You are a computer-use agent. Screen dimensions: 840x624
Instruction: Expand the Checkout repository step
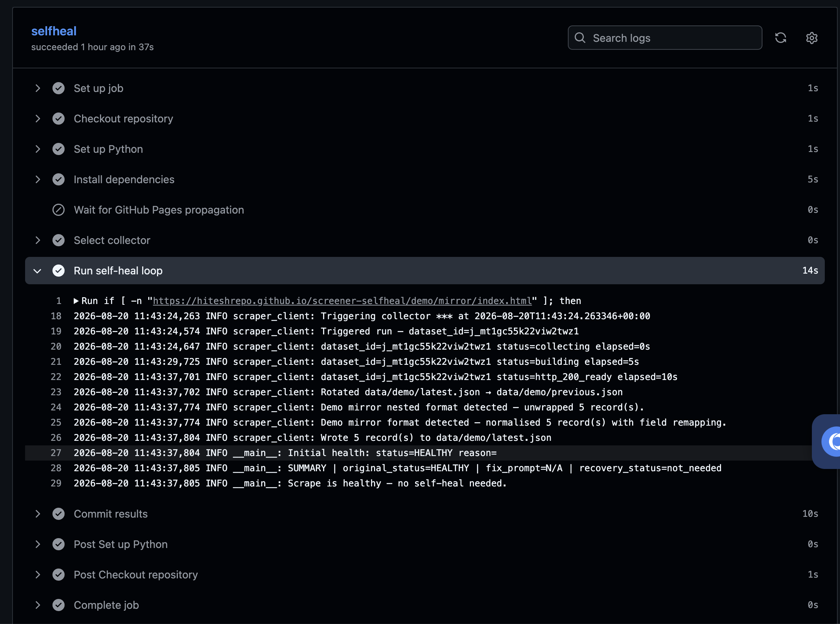point(38,119)
